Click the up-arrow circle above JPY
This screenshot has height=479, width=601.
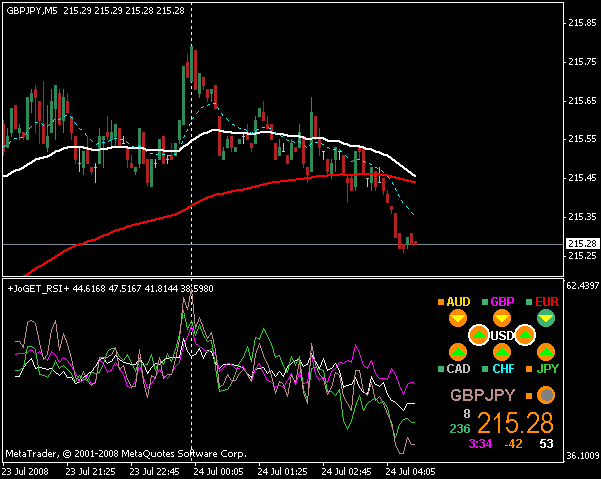coord(546,352)
